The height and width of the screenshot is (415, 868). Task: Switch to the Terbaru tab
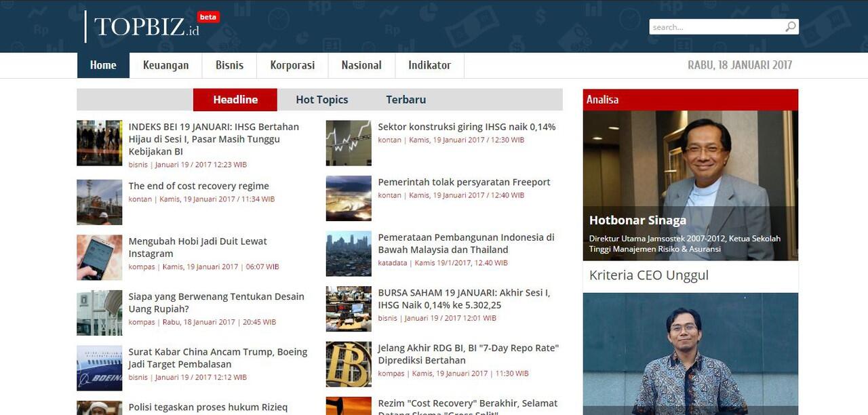(x=406, y=100)
